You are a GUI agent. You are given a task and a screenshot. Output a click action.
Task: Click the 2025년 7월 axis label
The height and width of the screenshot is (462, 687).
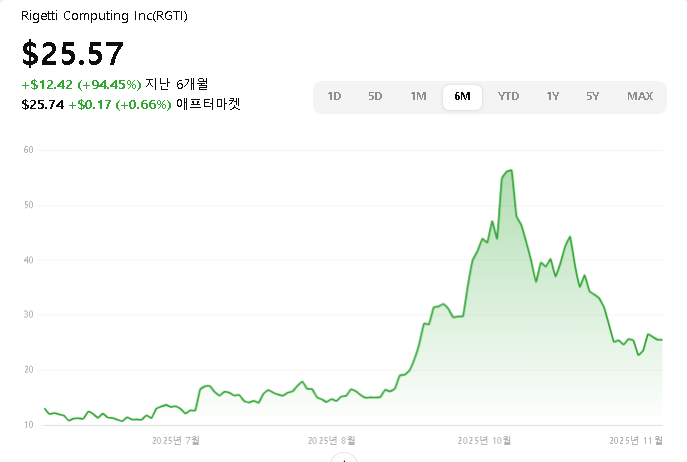pos(176,440)
